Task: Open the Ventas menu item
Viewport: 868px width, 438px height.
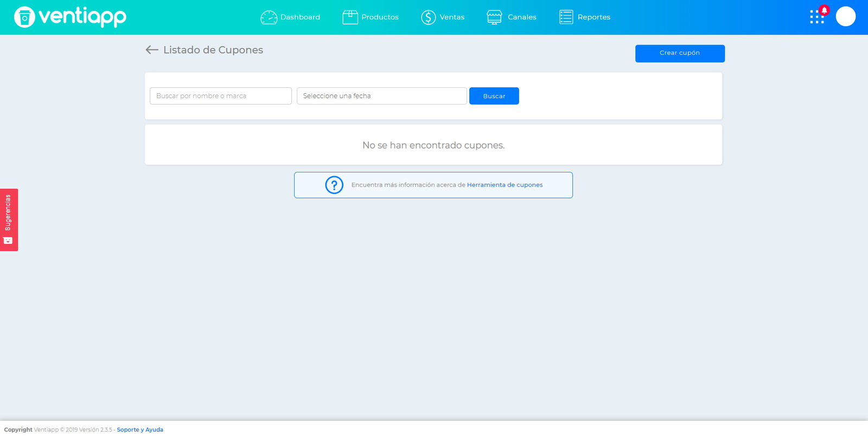Action: tap(443, 17)
